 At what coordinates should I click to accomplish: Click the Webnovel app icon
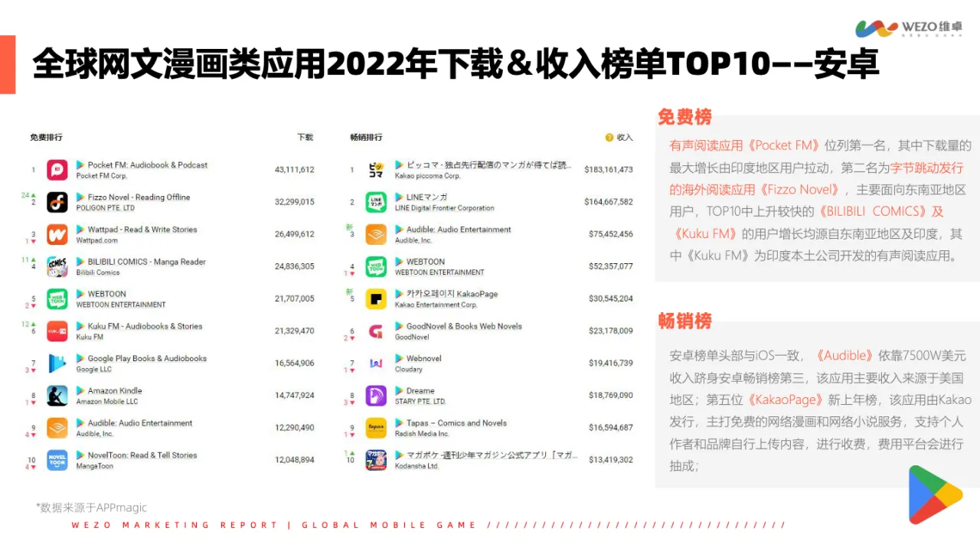point(376,364)
